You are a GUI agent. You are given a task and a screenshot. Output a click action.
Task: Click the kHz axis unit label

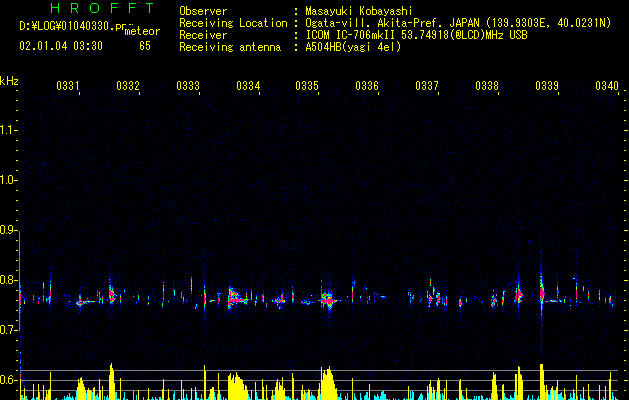click(x=9, y=81)
